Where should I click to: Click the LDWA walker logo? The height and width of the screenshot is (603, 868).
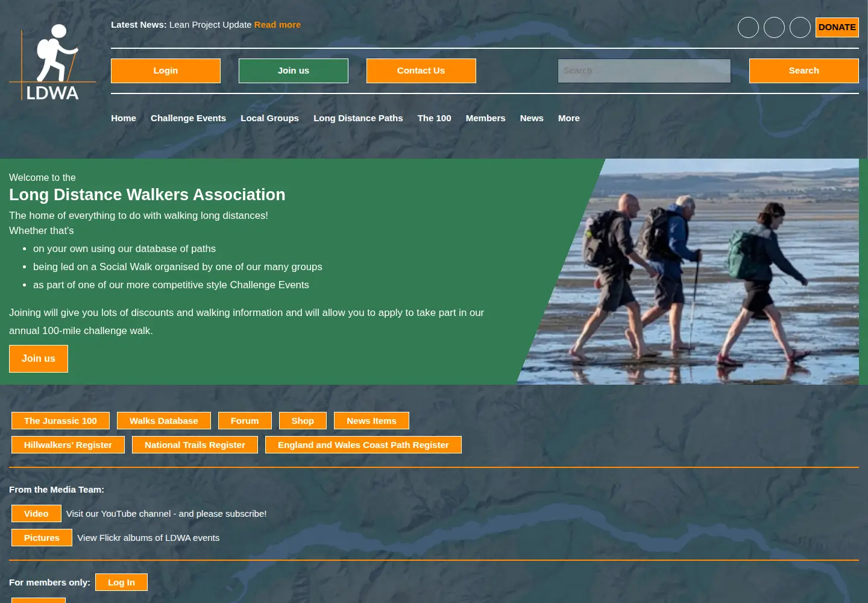point(52,62)
